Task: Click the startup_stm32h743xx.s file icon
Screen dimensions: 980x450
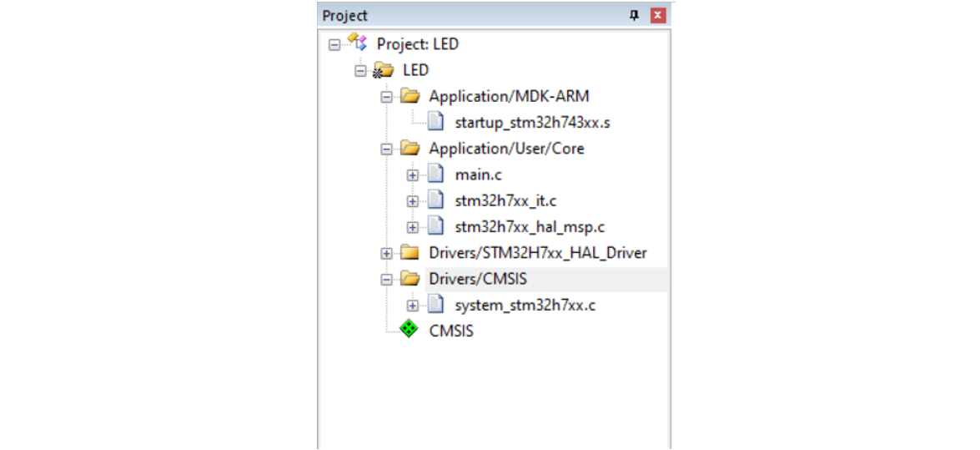Action: coord(435,122)
